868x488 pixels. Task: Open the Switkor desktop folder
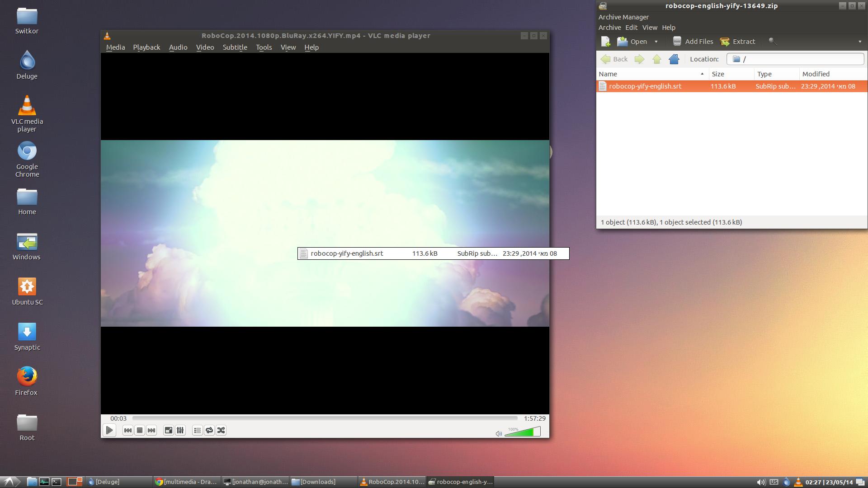(x=27, y=21)
